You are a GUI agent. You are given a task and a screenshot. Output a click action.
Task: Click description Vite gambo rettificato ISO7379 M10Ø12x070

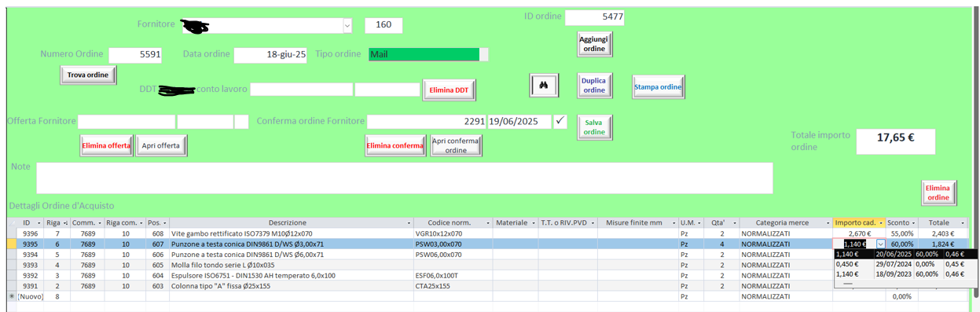tap(241, 233)
